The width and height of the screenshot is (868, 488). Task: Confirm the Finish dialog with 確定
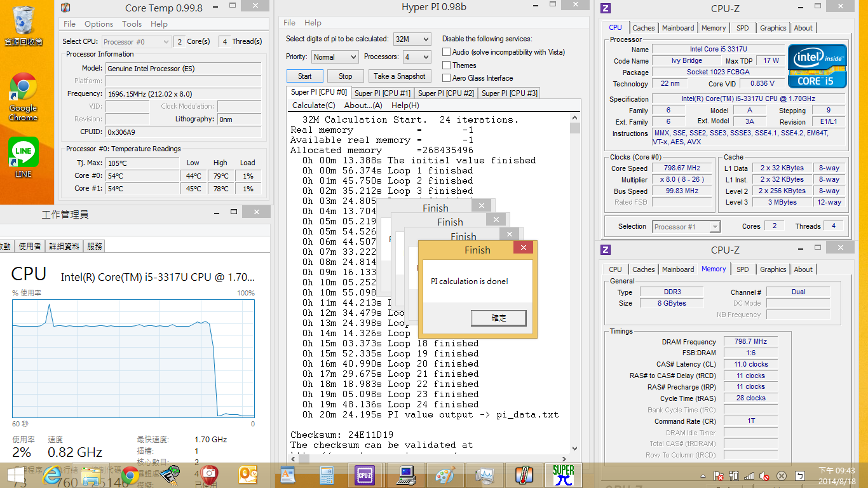point(499,318)
